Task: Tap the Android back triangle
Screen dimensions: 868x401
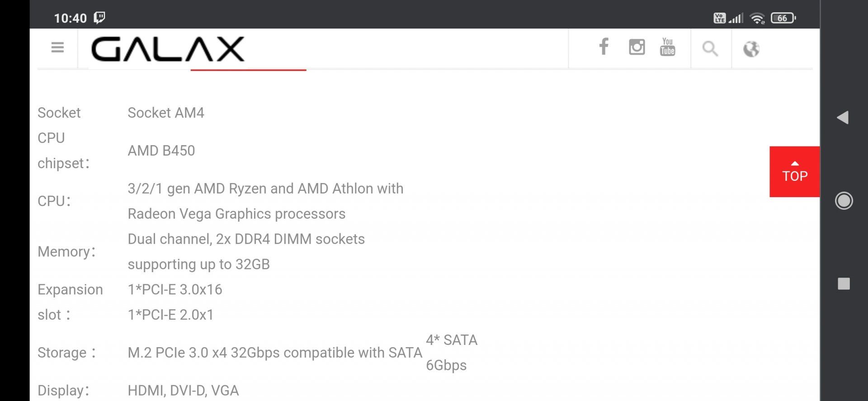Action: pos(843,118)
